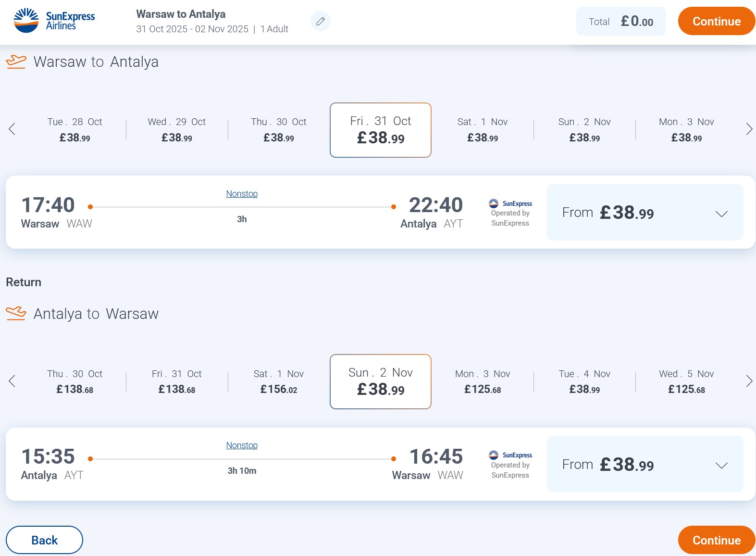The width and height of the screenshot is (756, 556).
Task: Select outbound date Sat 1 Nov
Action: (483, 130)
